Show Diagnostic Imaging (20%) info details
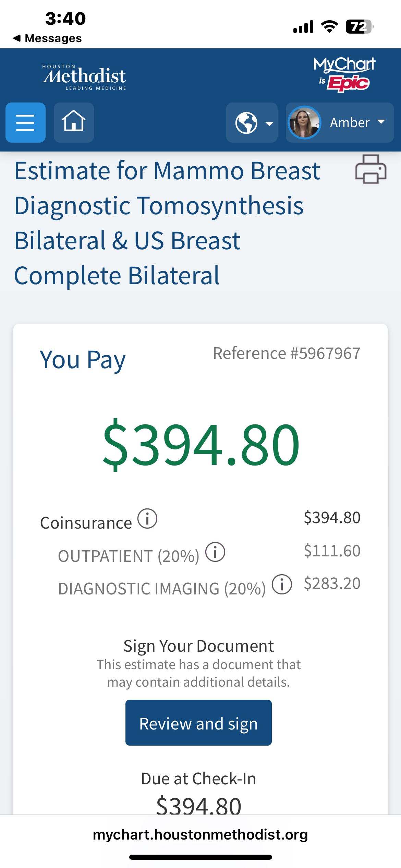 pos(282,584)
